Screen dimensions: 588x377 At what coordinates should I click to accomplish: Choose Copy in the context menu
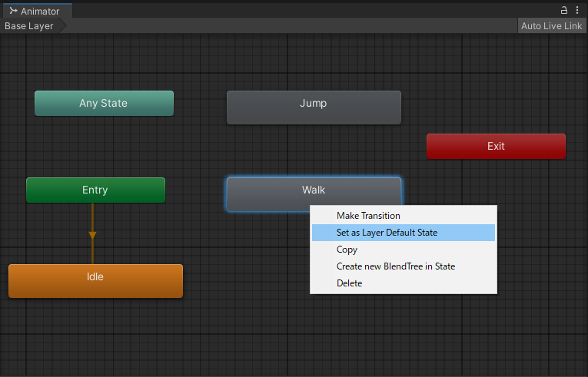coord(403,250)
